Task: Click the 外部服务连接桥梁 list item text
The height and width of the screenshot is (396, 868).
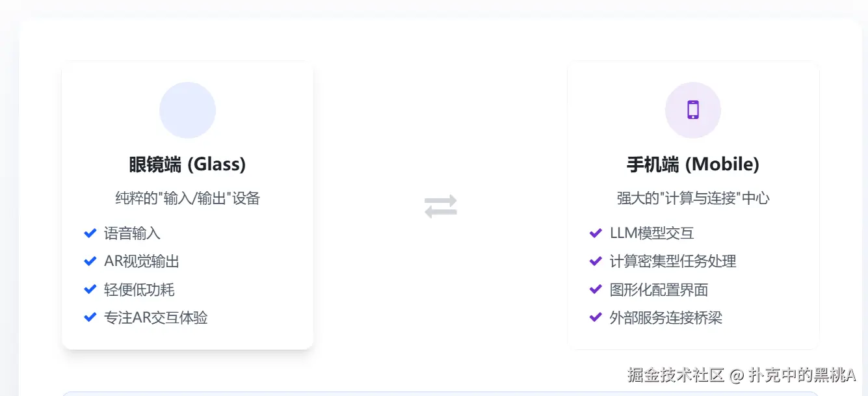Action: 666,318
